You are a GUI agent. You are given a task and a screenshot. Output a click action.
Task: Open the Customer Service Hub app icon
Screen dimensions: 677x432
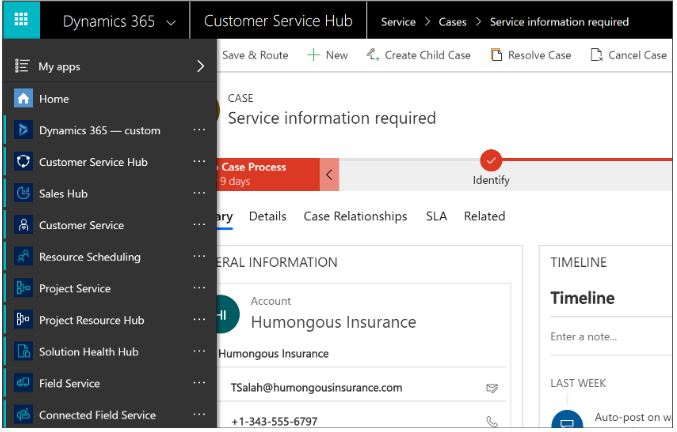pos(23,161)
